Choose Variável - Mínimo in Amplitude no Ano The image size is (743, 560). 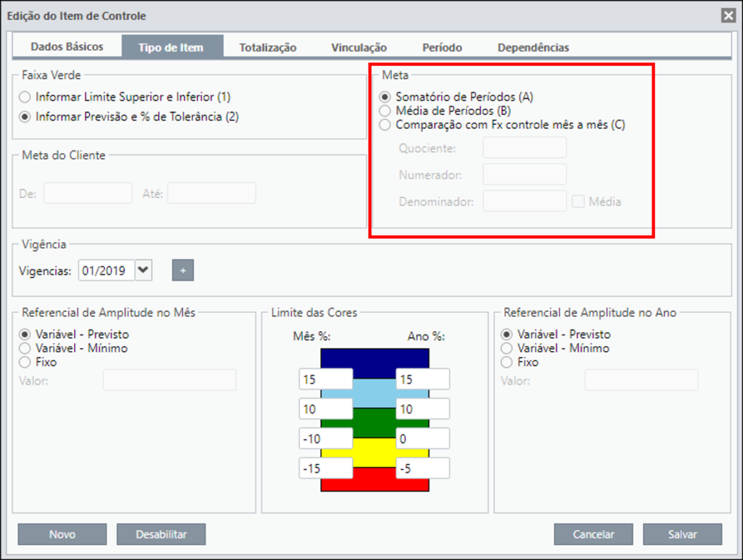coord(555,348)
